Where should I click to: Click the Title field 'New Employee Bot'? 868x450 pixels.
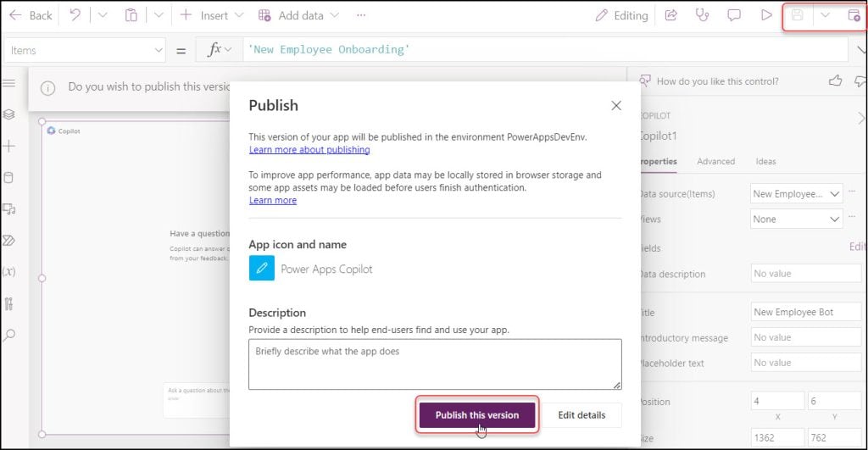coord(806,312)
